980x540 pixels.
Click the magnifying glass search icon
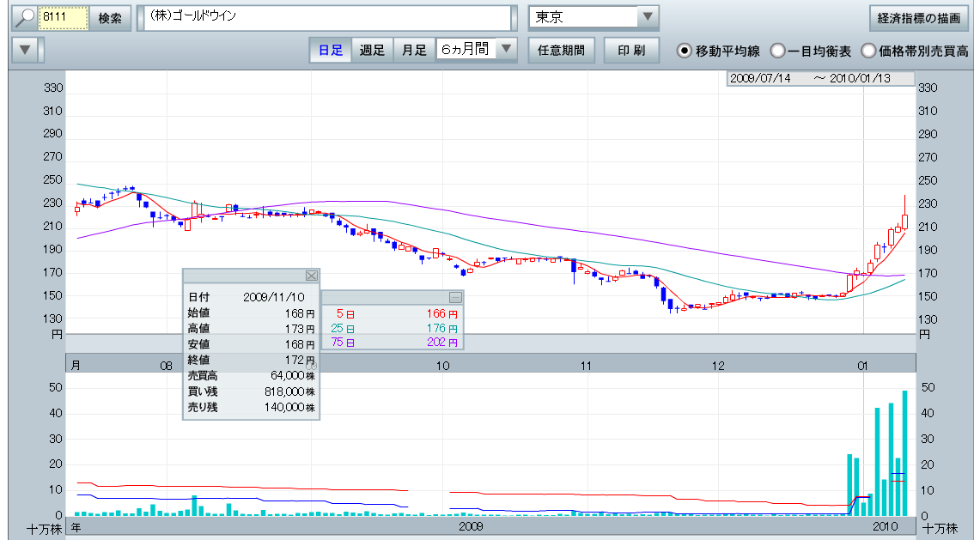[25, 17]
